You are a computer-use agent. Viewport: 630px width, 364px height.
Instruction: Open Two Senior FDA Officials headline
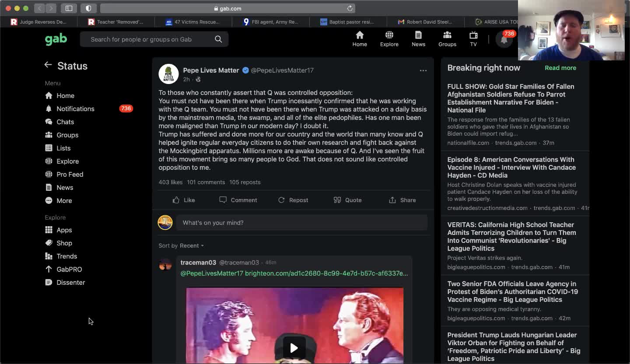(x=512, y=292)
